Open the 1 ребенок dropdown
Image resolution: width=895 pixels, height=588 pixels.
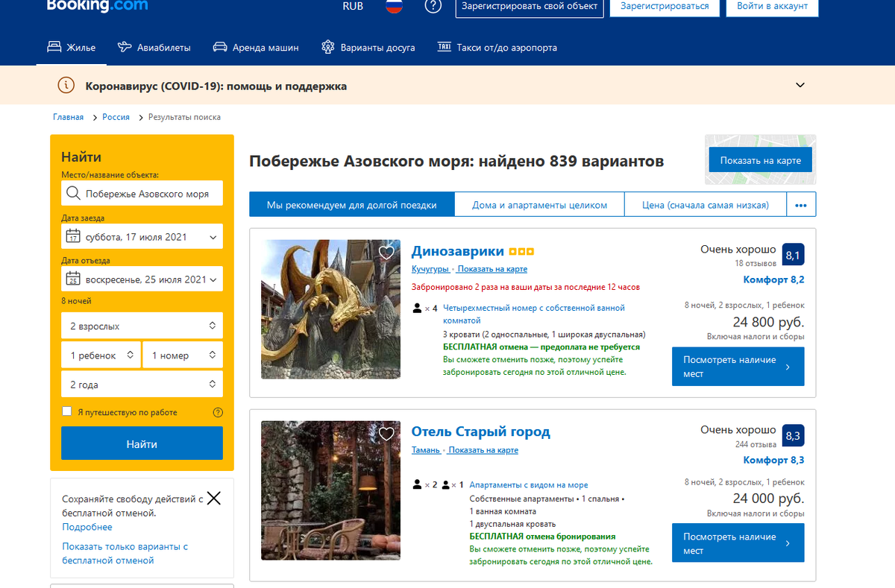(x=101, y=355)
